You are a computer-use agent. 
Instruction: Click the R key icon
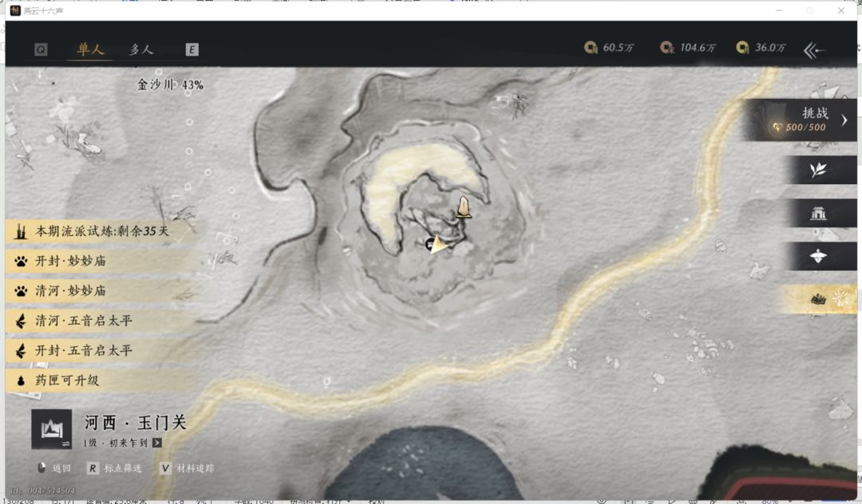coord(93,468)
